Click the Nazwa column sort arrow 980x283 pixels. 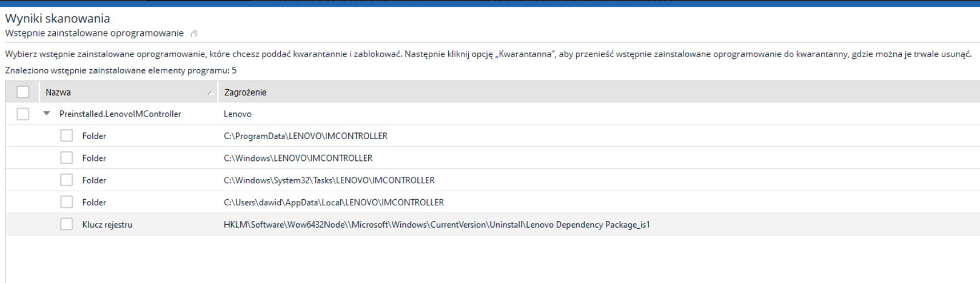[x=210, y=93]
